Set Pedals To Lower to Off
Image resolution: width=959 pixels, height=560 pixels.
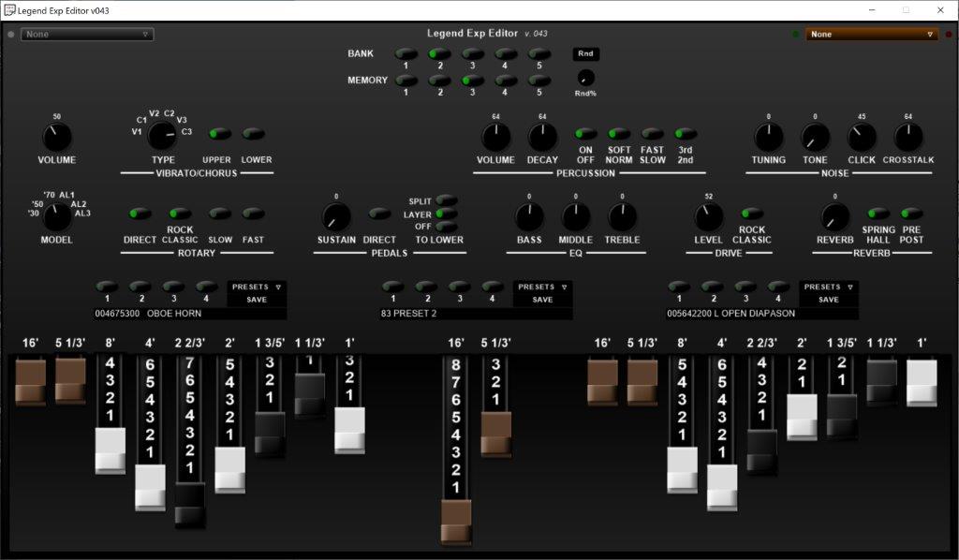pos(447,227)
